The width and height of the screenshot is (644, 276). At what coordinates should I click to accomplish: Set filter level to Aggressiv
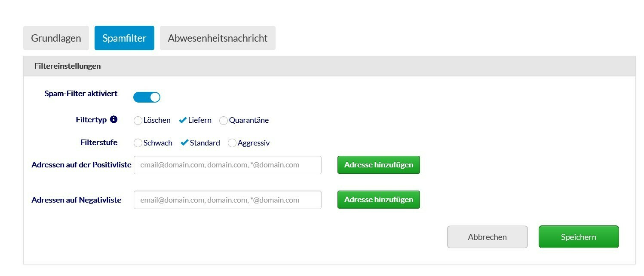232,143
